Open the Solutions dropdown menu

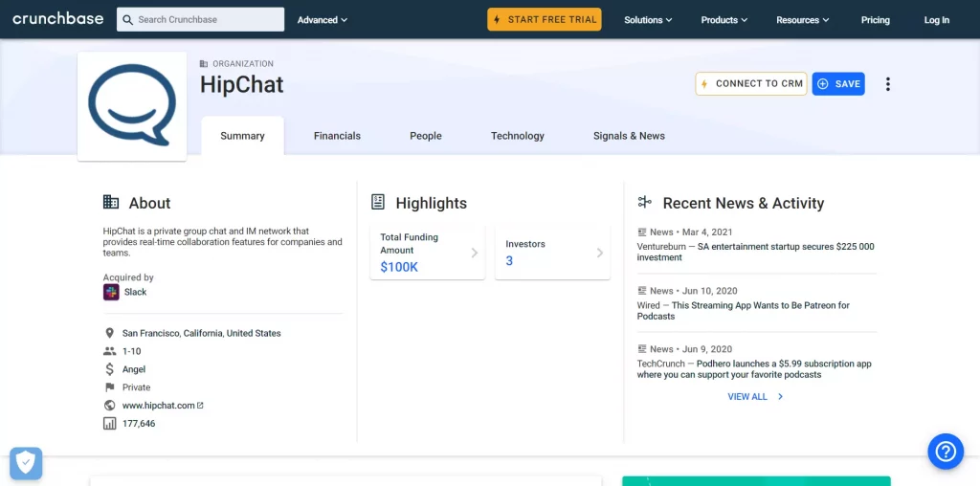point(648,20)
